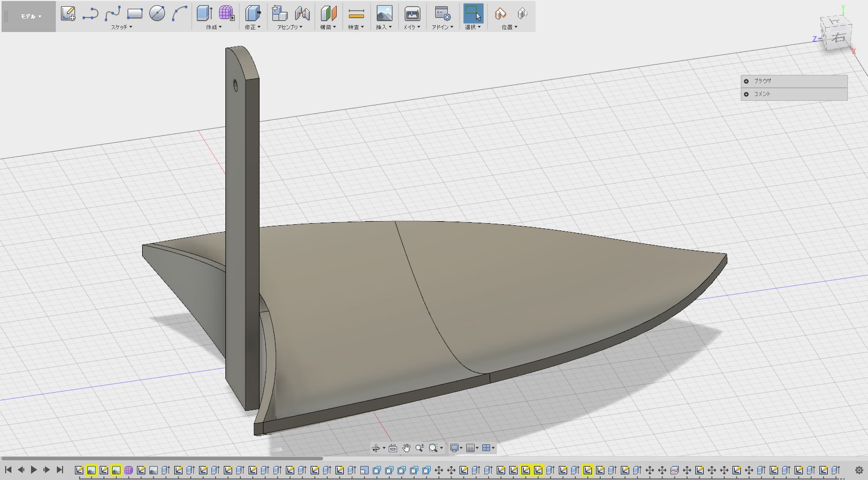Select the Line sketch tool
The image size is (868, 480).
(90, 13)
